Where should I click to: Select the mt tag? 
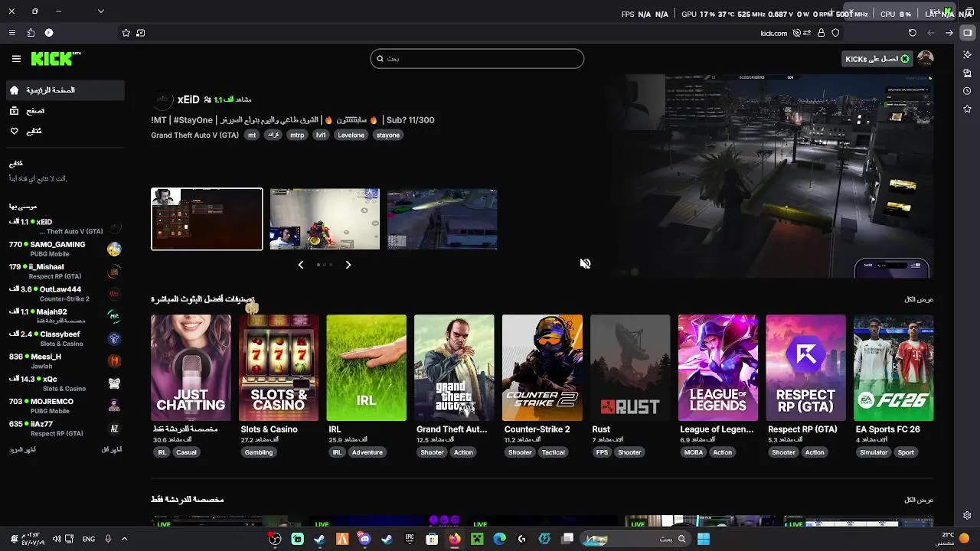[252, 135]
